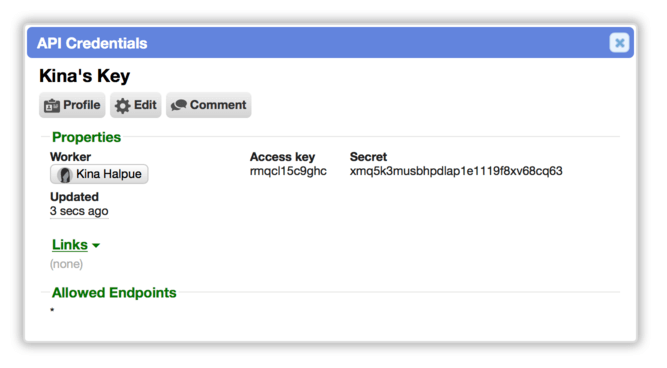Expand the Links dropdown arrow

[x=96, y=245]
